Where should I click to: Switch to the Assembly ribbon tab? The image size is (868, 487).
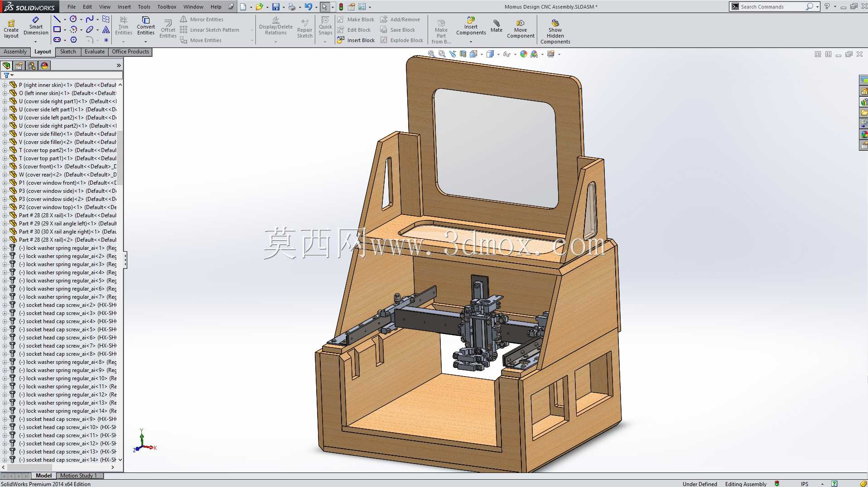(15, 52)
